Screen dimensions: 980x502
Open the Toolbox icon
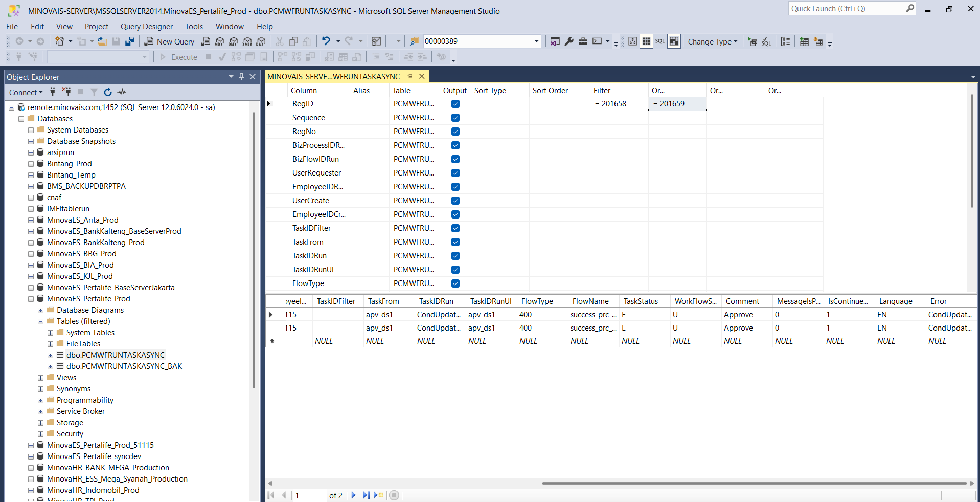[x=583, y=41]
